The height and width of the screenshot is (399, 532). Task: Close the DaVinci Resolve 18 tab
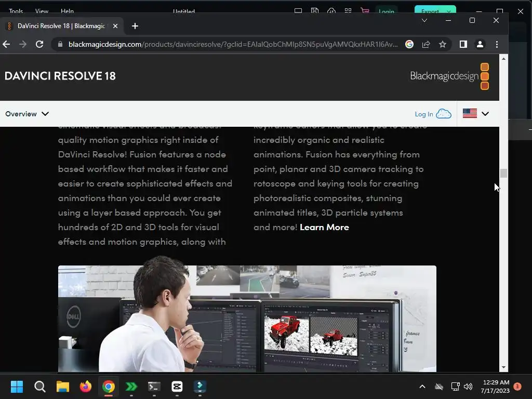(115, 26)
